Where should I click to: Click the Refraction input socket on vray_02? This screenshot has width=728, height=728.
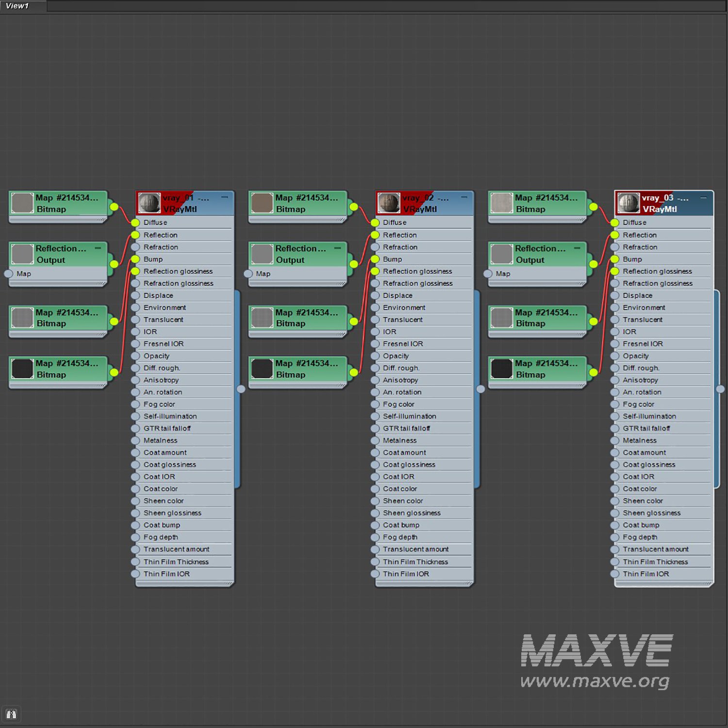(375, 247)
